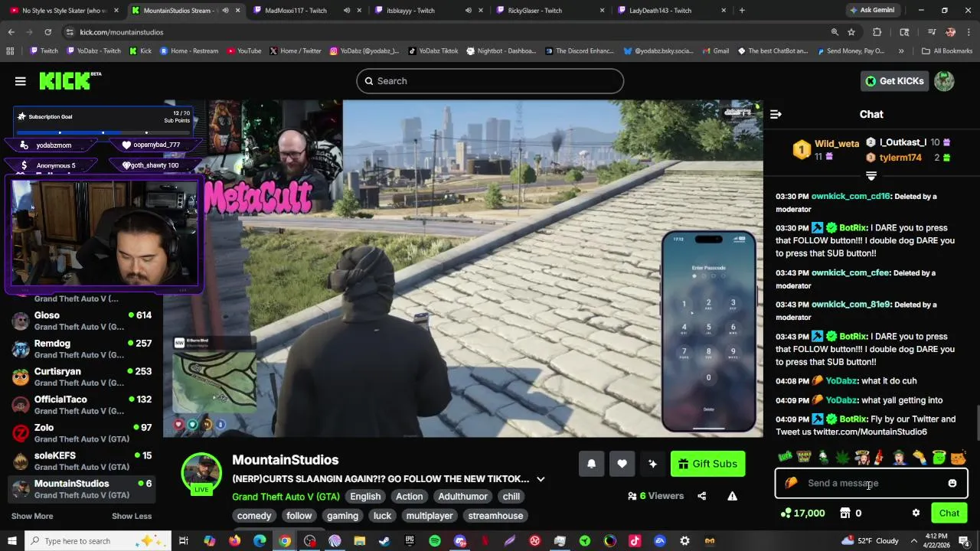Click the address bar URL kick.com/mountainstudios
Screen dimensions: 980x551
pos(121,32)
